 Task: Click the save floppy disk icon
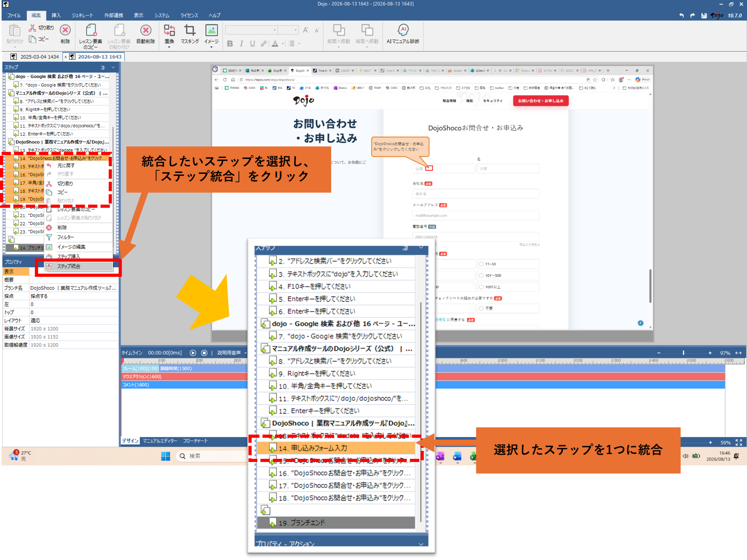(x=704, y=15)
